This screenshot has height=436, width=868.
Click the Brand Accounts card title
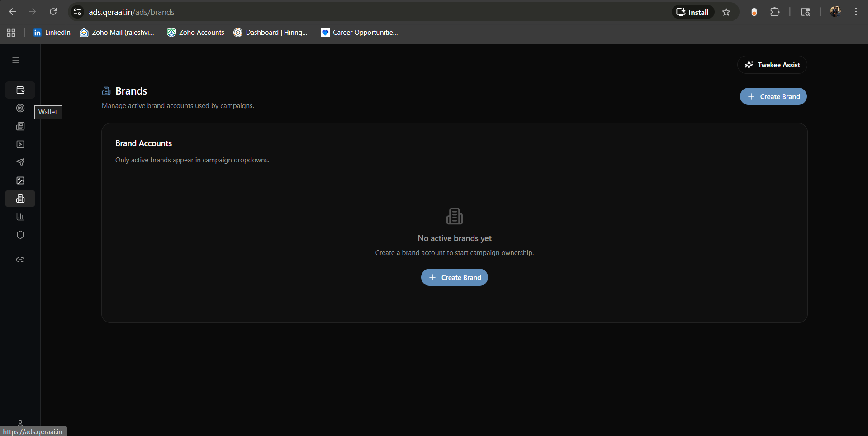(x=143, y=143)
